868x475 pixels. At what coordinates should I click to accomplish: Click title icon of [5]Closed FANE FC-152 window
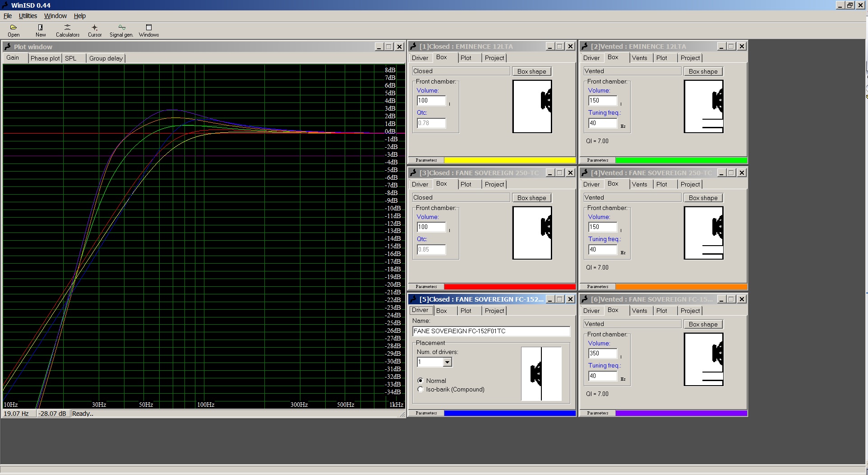[x=413, y=299]
